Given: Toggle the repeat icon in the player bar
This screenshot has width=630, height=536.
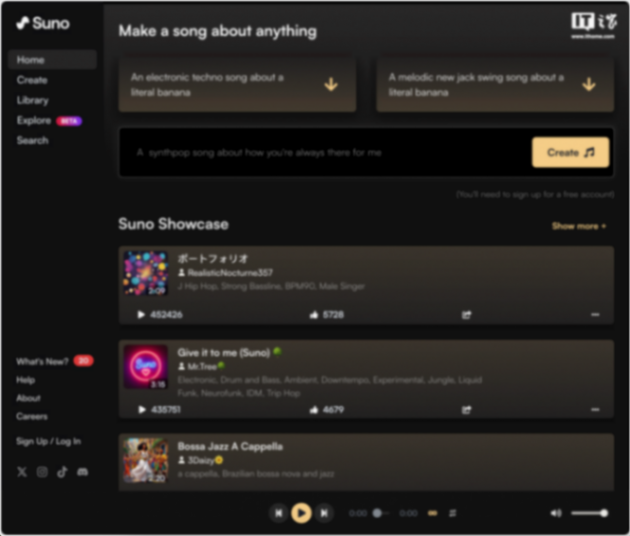Looking at the screenshot, I should coord(452,513).
